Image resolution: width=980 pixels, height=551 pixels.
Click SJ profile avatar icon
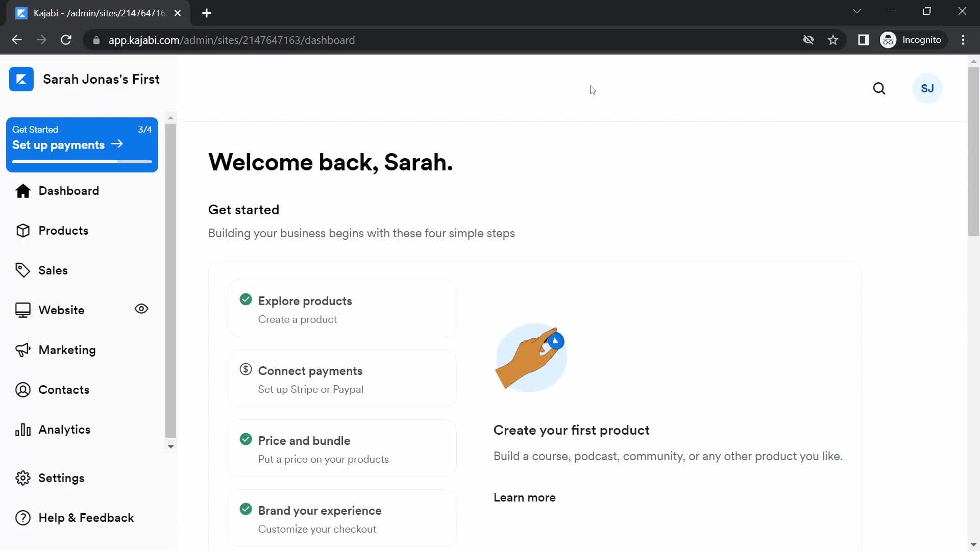(x=927, y=88)
